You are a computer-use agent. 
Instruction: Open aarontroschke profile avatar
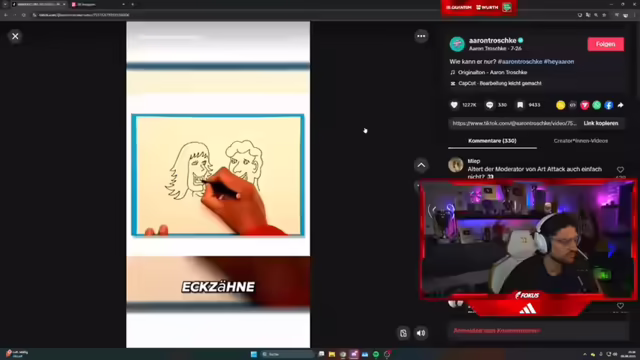click(457, 44)
